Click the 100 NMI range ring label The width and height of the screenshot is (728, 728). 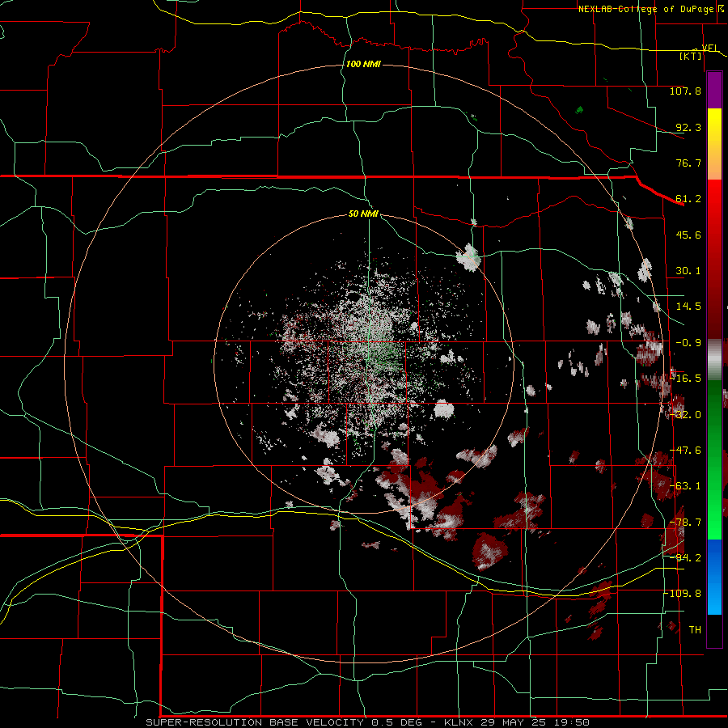click(363, 64)
